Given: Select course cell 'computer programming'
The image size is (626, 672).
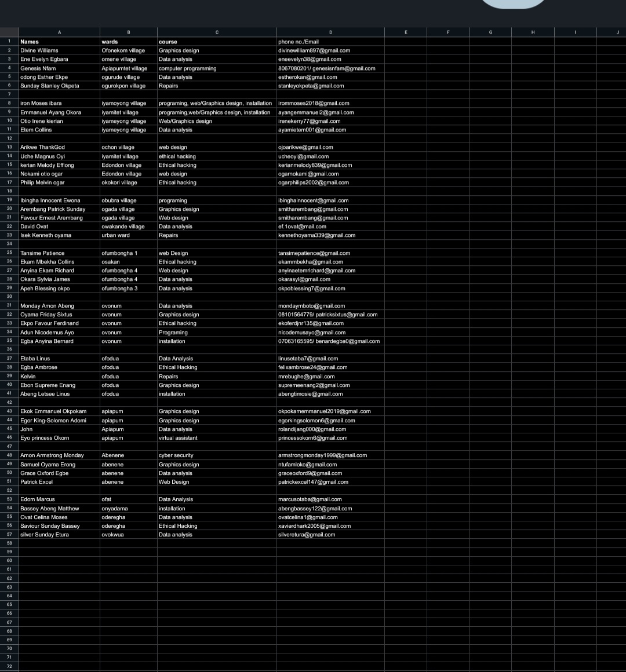Looking at the screenshot, I should coord(217,68).
